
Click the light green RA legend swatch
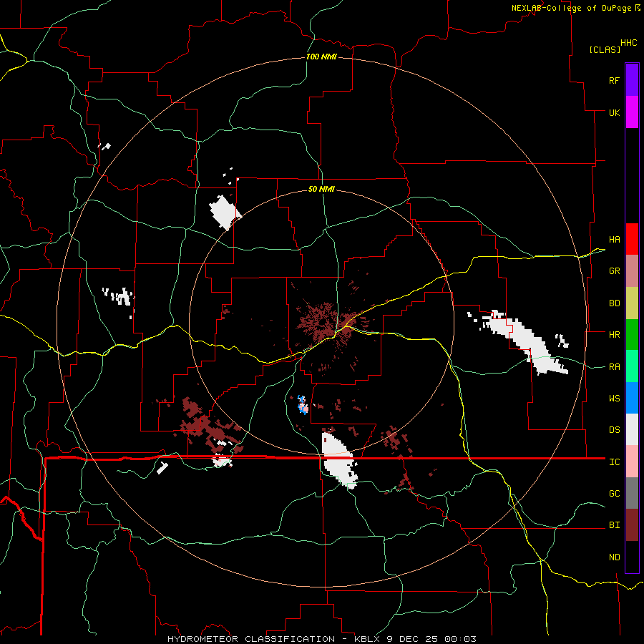[632, 366]
